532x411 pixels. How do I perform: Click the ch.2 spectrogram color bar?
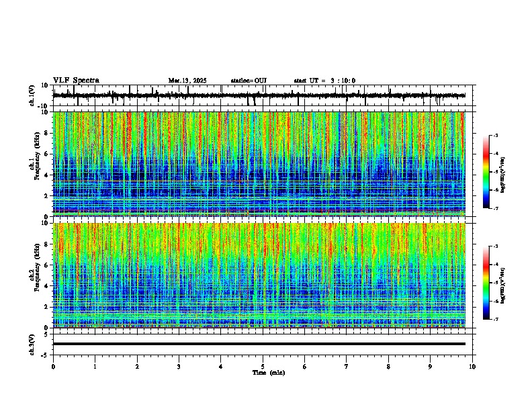486,283
